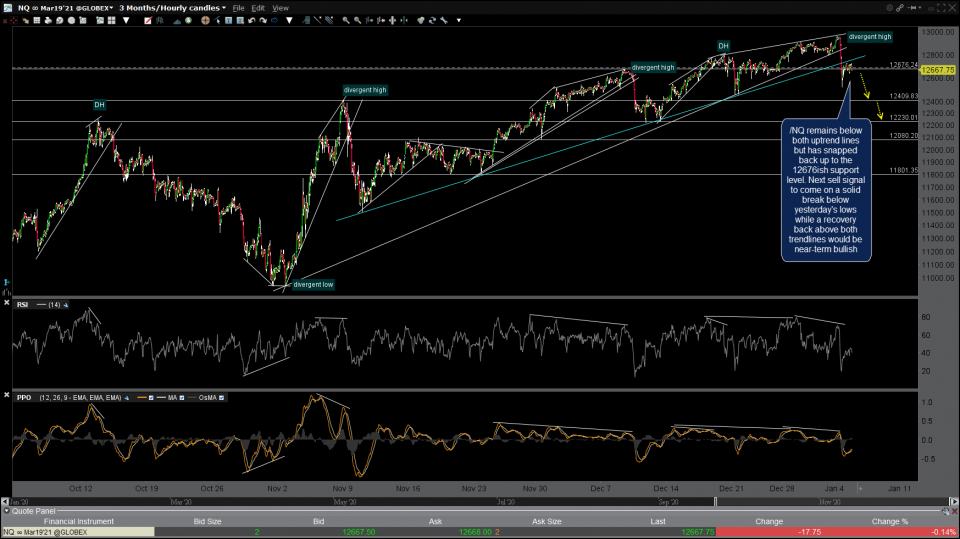
Task: Toggle the MA line checkbox in PPO
Action: click(x=181, y=398)
